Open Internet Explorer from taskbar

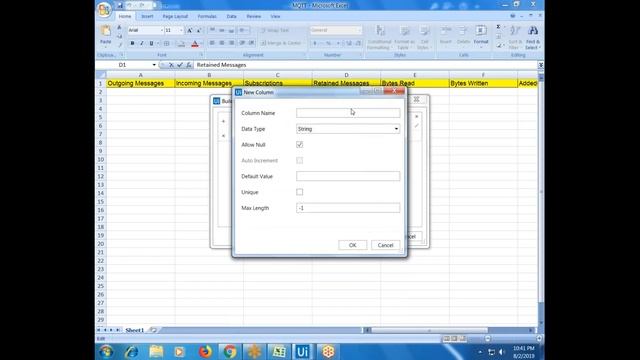[131, 351]
